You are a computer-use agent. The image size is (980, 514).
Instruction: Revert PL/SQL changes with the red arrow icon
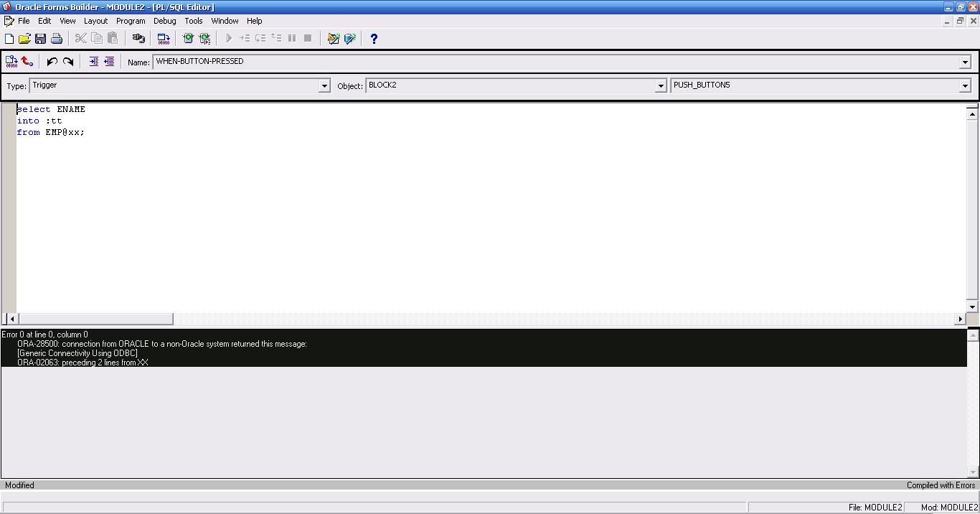pos(27,62)
